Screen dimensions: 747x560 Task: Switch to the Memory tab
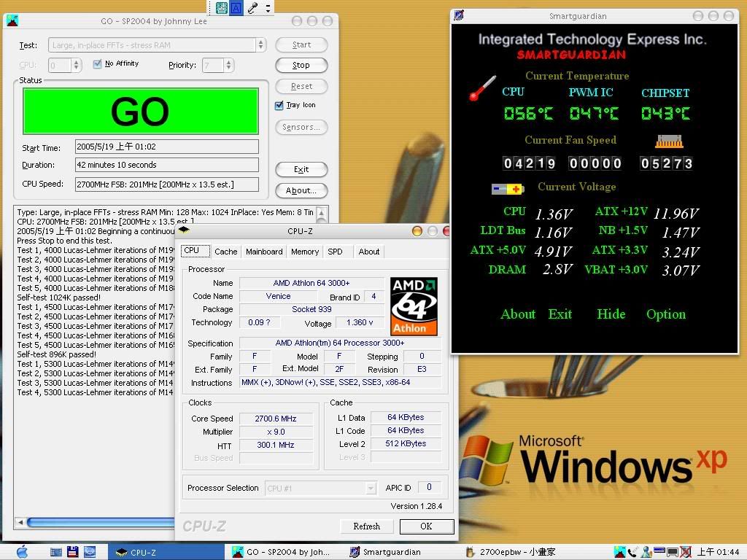[305, 252]
